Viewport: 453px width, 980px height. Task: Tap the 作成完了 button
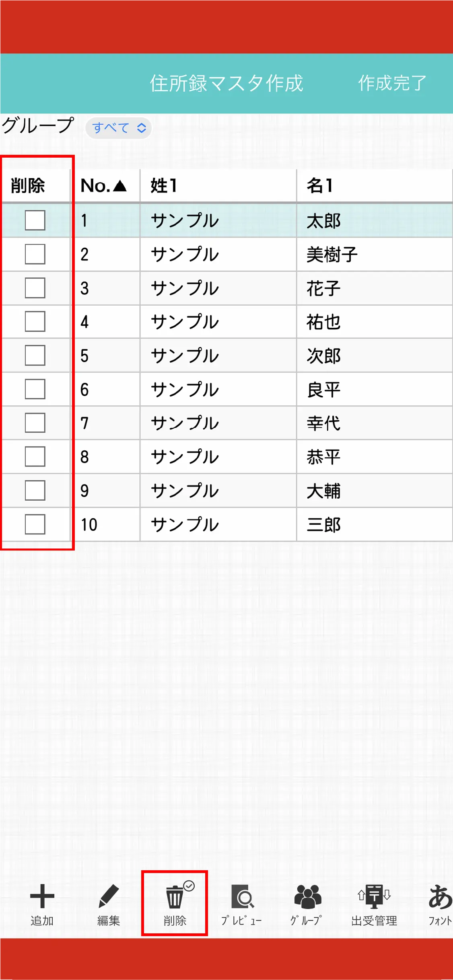coord(392,83)
